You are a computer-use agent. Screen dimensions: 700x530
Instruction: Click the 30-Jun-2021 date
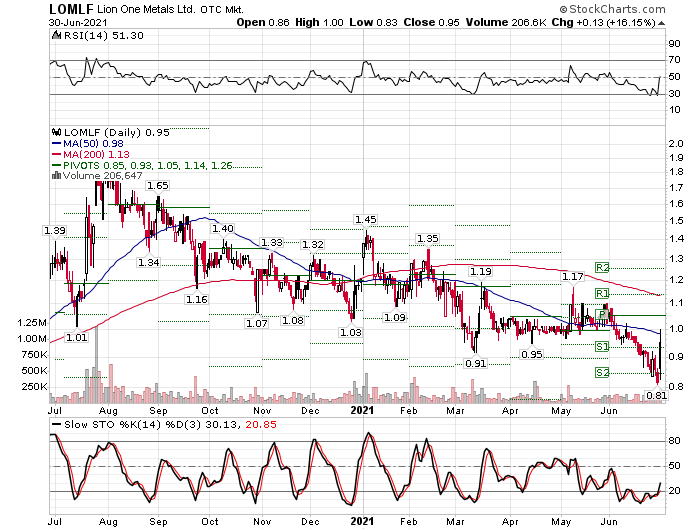point(78,23)
